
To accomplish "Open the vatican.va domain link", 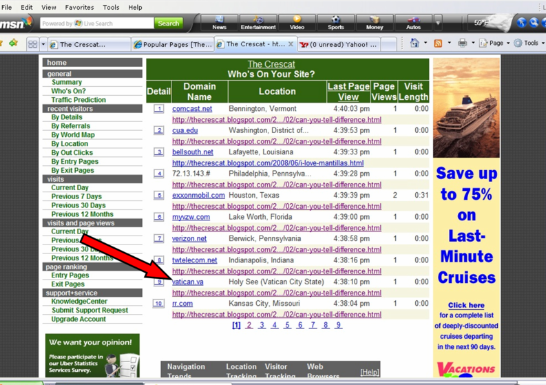I will 188,282.
